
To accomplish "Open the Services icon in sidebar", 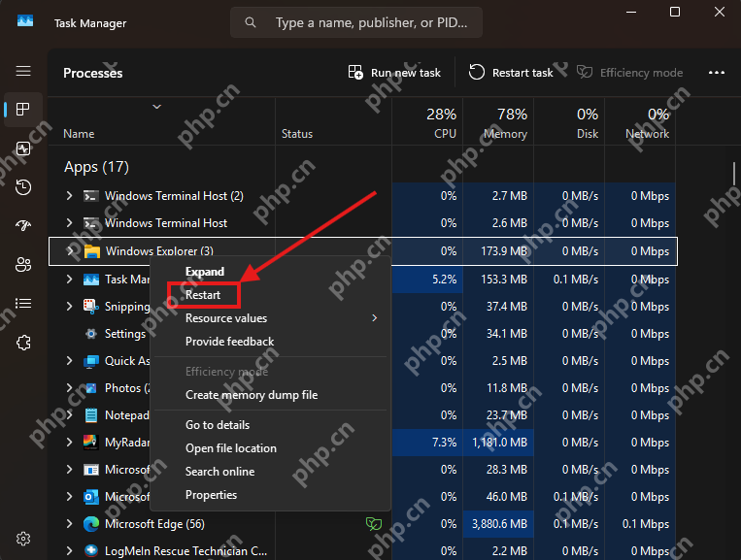I will 23,343.
